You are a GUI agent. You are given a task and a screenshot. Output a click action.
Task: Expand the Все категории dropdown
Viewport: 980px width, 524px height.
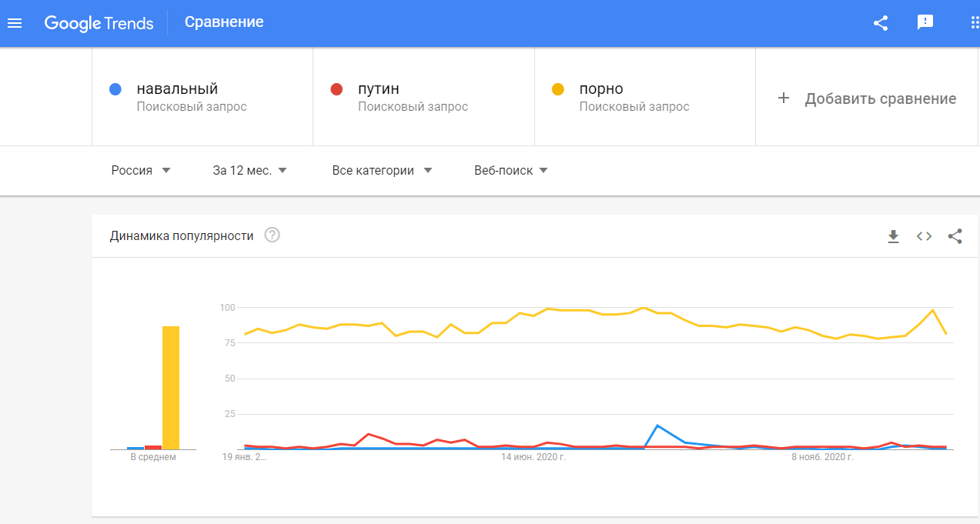click(x=382, y=170)
